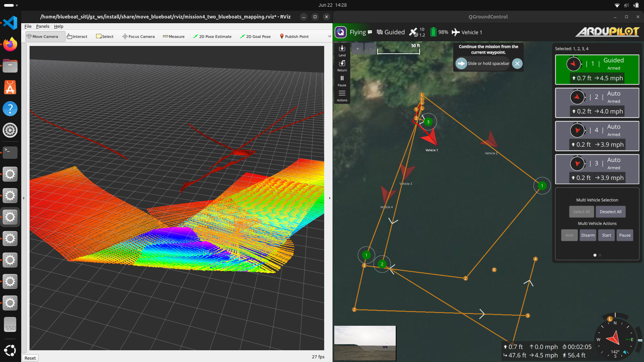The width and height of the screenshot is (644, 362).
Task: Click the Land tool in fly toolstrip
Action: click(x=342, y=51)
